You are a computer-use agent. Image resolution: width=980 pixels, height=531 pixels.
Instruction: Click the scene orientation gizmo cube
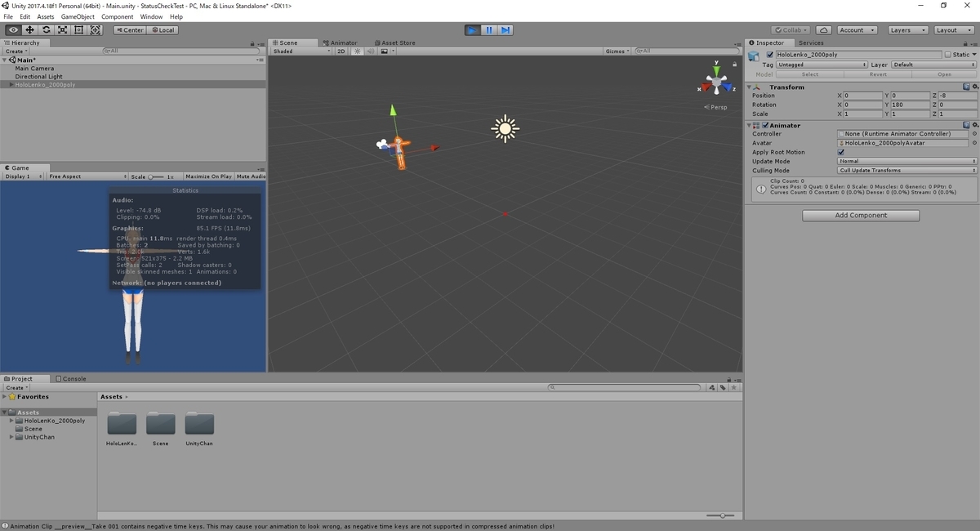(x=717, y=82)
